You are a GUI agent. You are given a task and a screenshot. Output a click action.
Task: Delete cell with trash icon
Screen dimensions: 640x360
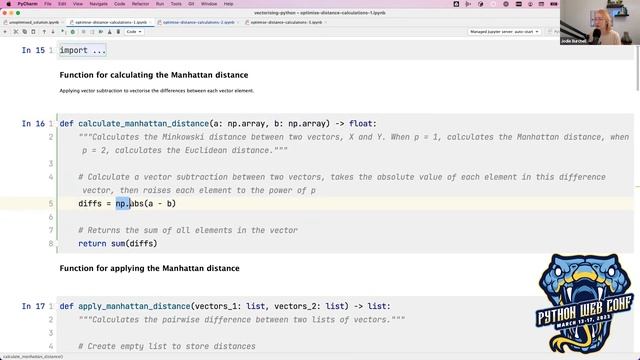click(x=118, y=31)
